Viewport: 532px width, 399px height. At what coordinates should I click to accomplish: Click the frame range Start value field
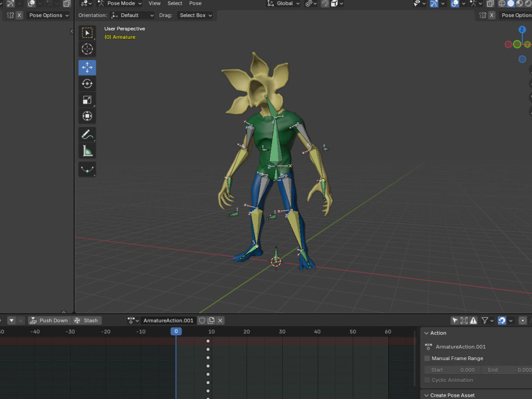pyautogui.click(x=452, y=370)
